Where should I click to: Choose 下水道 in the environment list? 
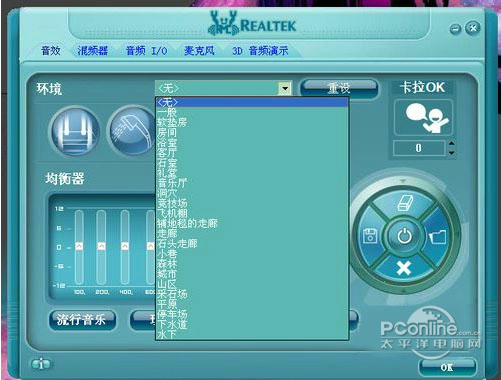pos(252,324)
